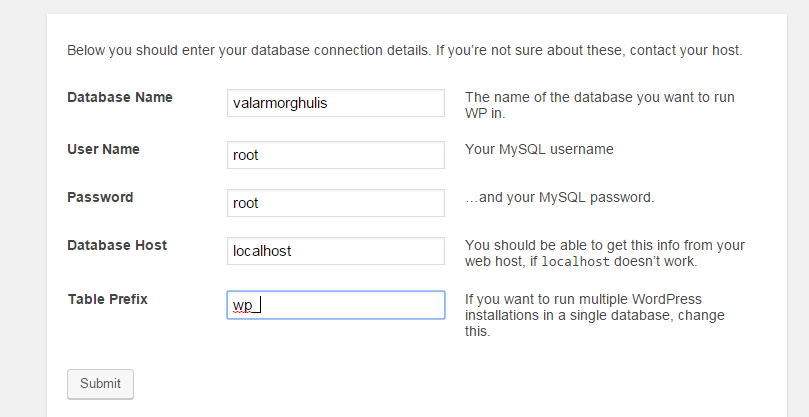Select the "Password" field label
Screen dimensions: 809x417
tap(100, 197)
